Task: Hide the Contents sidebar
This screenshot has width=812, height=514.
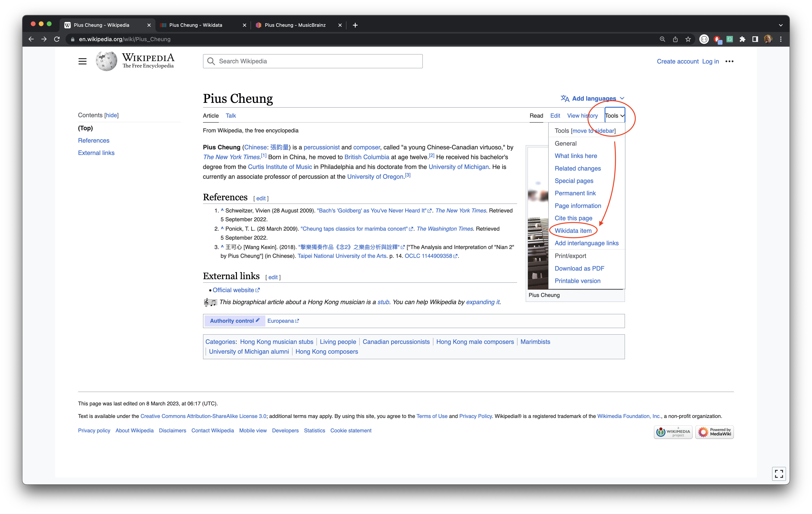Action: (x=111, y=115)
